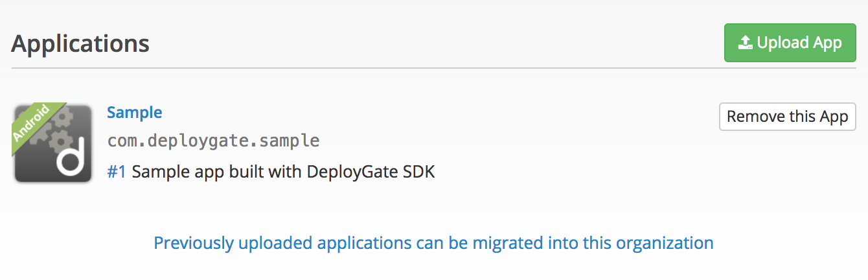
Task: Open the Sample app thumbnail icon
Action: point(53,143)
